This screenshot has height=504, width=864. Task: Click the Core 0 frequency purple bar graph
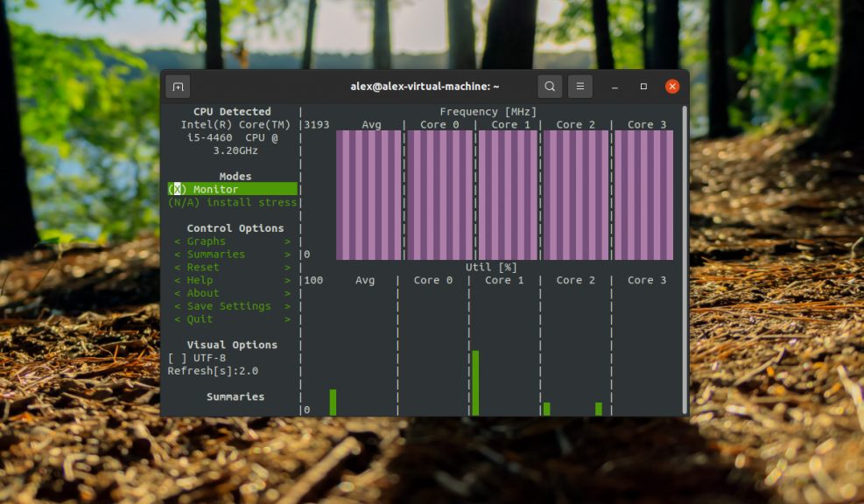pyautogui.click(x=439, y=195)
